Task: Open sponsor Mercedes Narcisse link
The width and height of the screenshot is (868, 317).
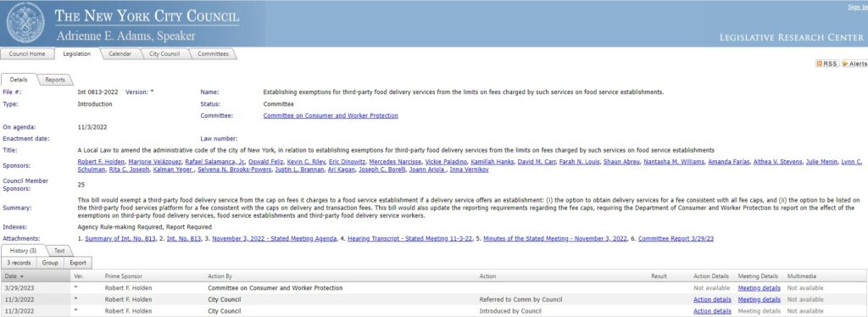Action: pos(395,162)
